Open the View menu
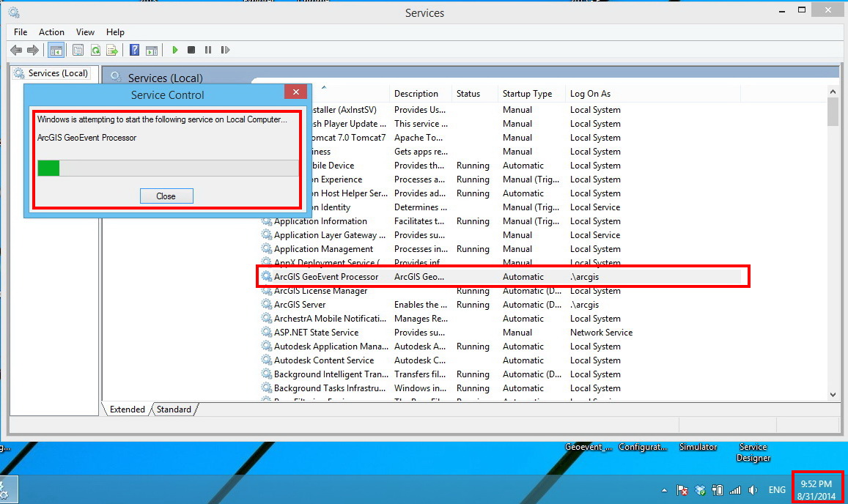The width and height of the screenshot is (848, 504). pyautogui.click(x=85, y=32)
